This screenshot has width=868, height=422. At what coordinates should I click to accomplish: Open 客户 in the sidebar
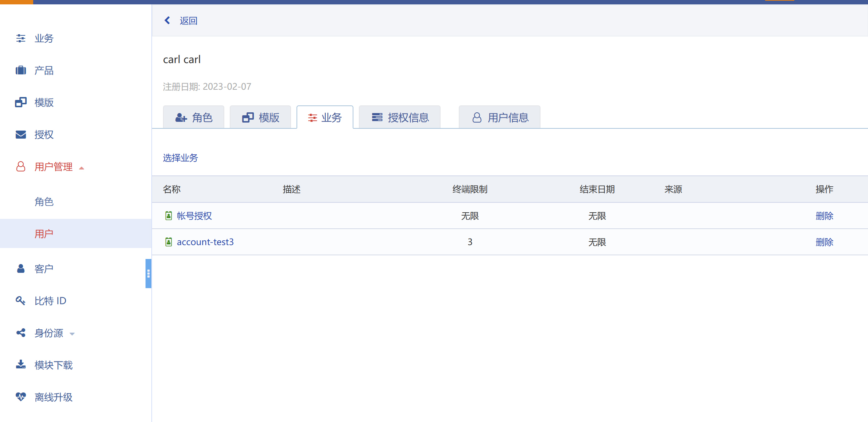click(x=44, y=269)
